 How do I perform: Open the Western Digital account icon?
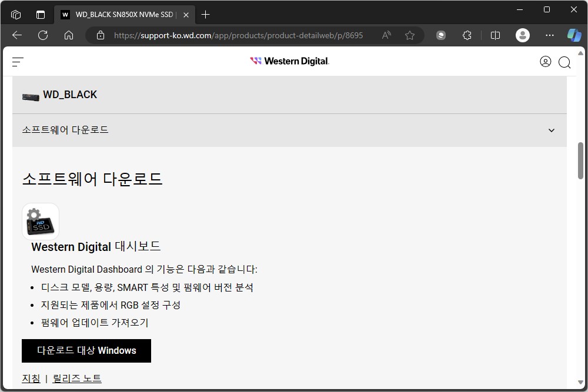tap(546, 62)
